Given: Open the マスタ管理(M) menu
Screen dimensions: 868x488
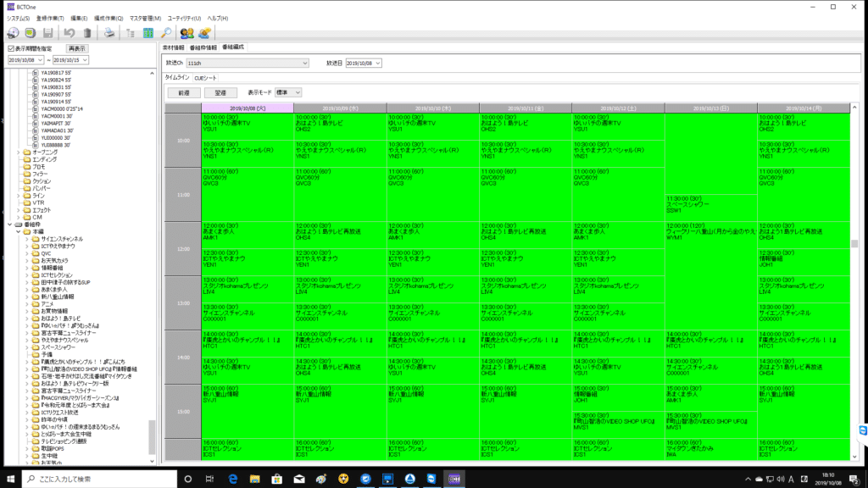Looking at the screenshot, I should (x=146, y=19).
